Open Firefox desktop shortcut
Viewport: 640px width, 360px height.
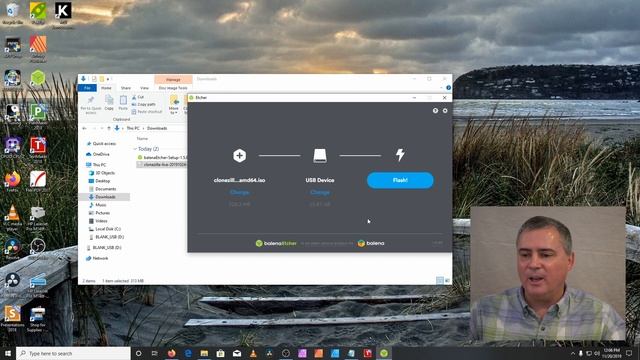point(12,181)
